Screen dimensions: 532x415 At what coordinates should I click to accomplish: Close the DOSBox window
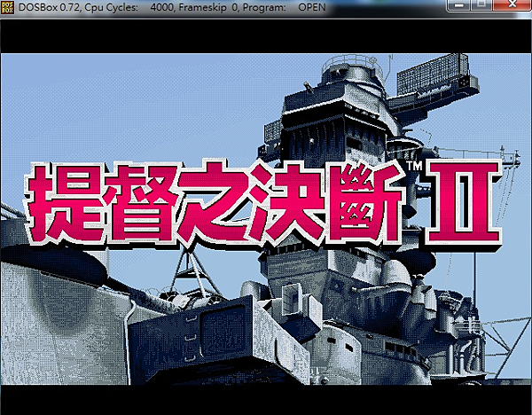click(512, 5)
